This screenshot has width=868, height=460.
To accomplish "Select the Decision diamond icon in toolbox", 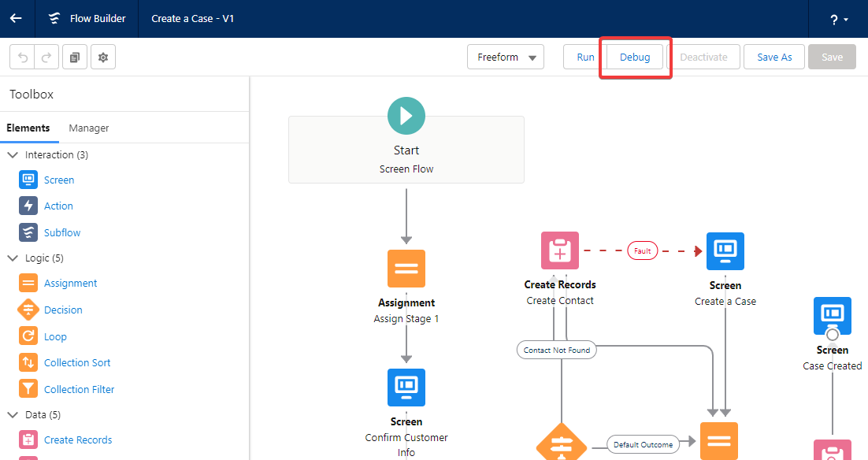I will coord(28,310).
